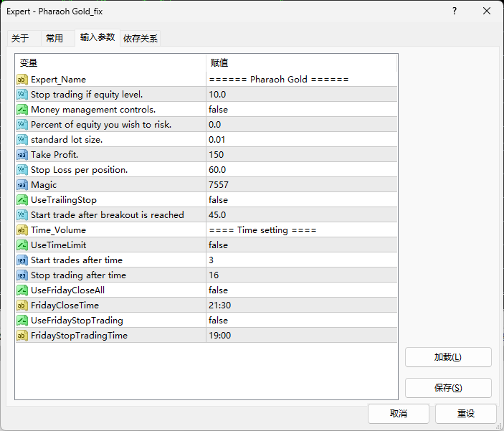Click the Time setting value of Time_Volume

[262, 230]
